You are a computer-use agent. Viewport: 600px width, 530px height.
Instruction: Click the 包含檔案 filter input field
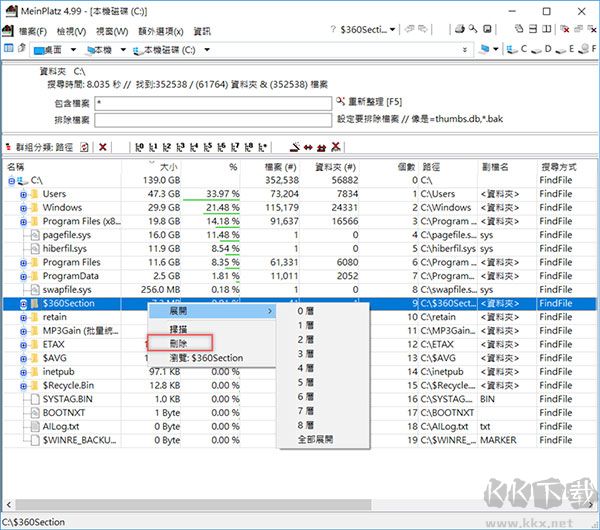click(x=213, y=102)
